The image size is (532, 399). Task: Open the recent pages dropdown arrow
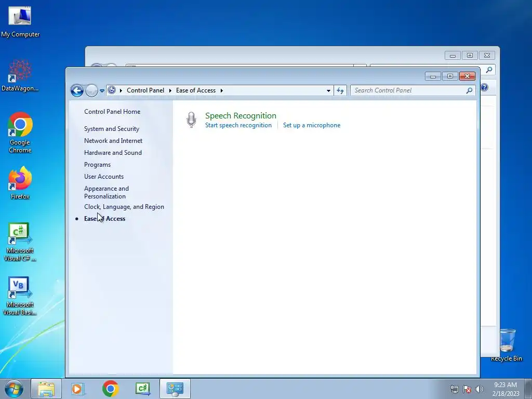[x=102, y=90]
